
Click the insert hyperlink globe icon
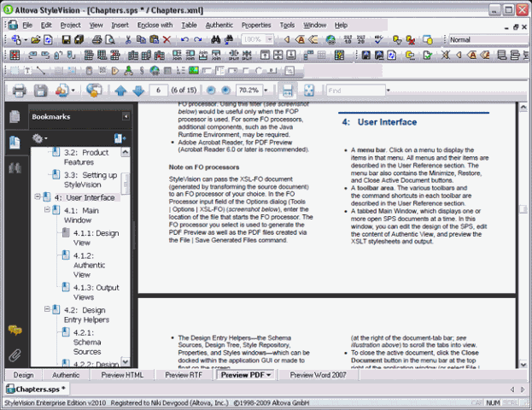click(x=155, y=71)
